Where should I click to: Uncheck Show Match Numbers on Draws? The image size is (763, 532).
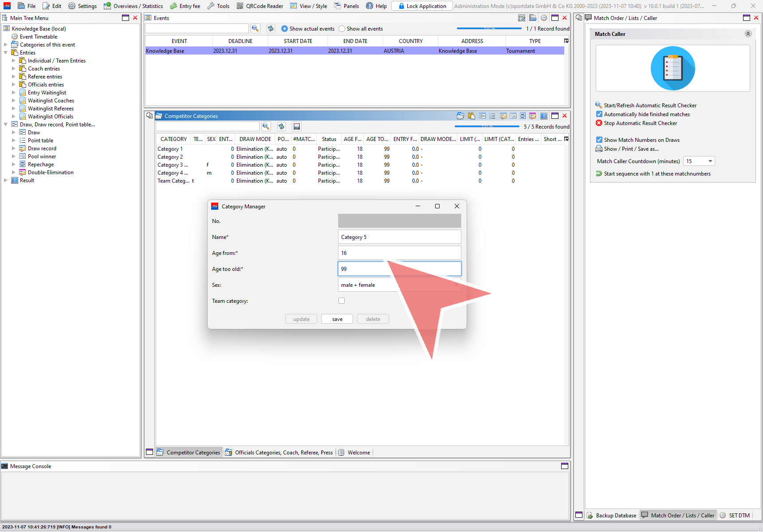tap(599, 140)
